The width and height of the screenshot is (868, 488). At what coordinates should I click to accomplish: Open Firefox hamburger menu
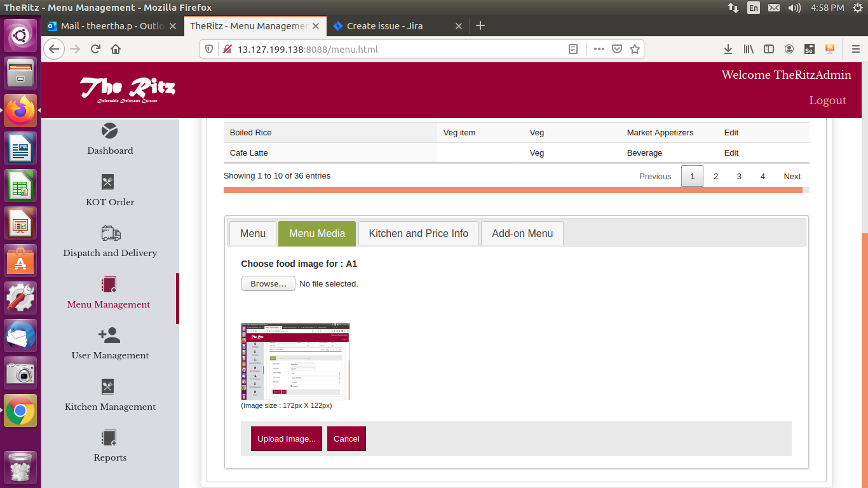click(855, 49)
